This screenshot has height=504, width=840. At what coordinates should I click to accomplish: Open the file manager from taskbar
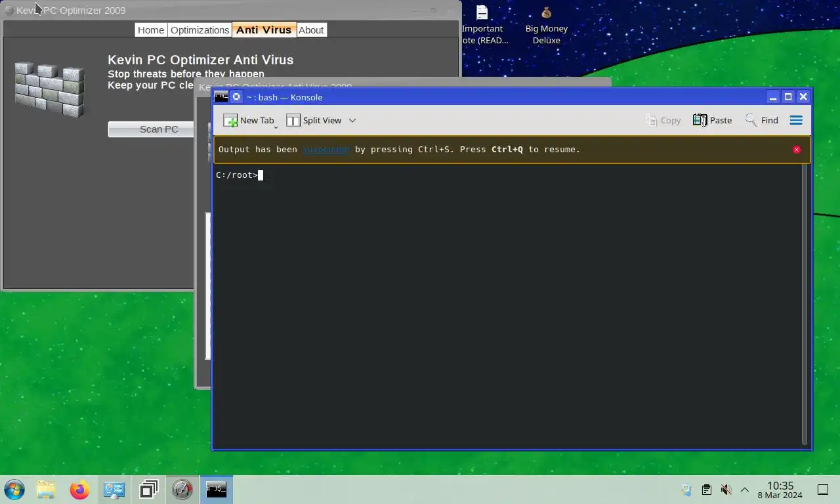tap(46, 490)
